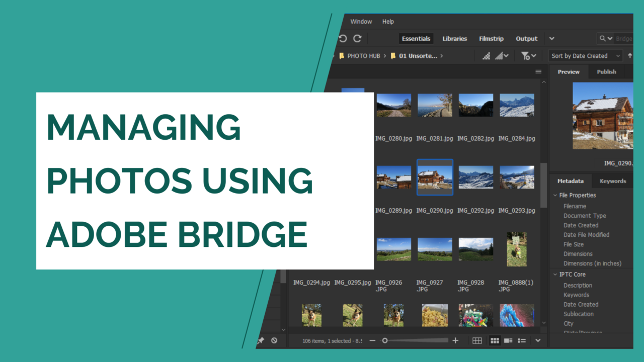Click the thumbnail size slider handle
Viewport: 644px width, 362px height.
pyautogui.click(x=385, y=340)
